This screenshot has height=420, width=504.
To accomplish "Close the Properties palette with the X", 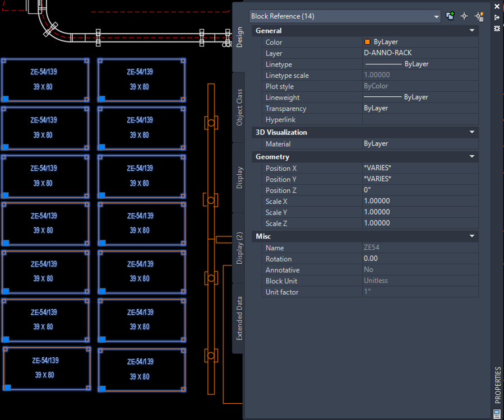I will click(x=497, y=7).
